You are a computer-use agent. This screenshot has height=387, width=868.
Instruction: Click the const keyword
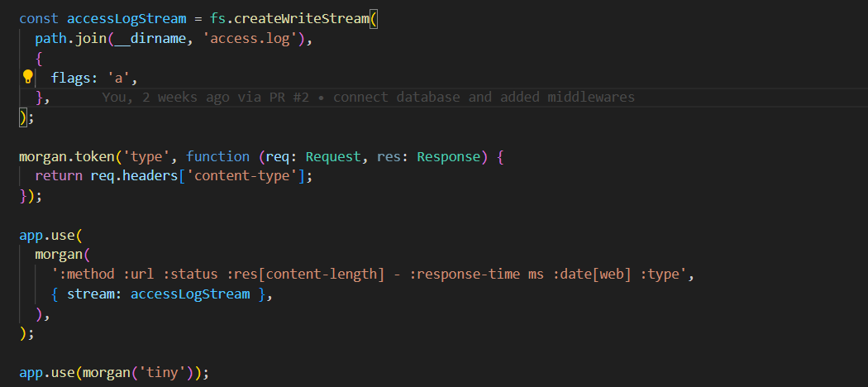[39, 18]
